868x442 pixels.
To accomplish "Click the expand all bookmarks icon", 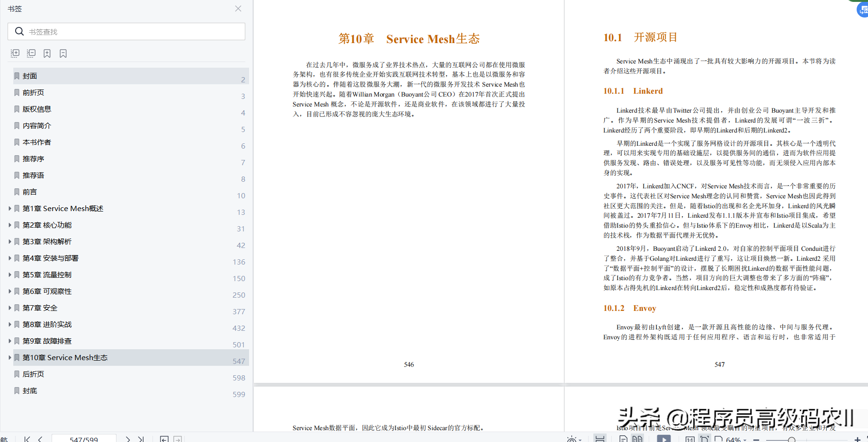I will (x=15, y=53).
